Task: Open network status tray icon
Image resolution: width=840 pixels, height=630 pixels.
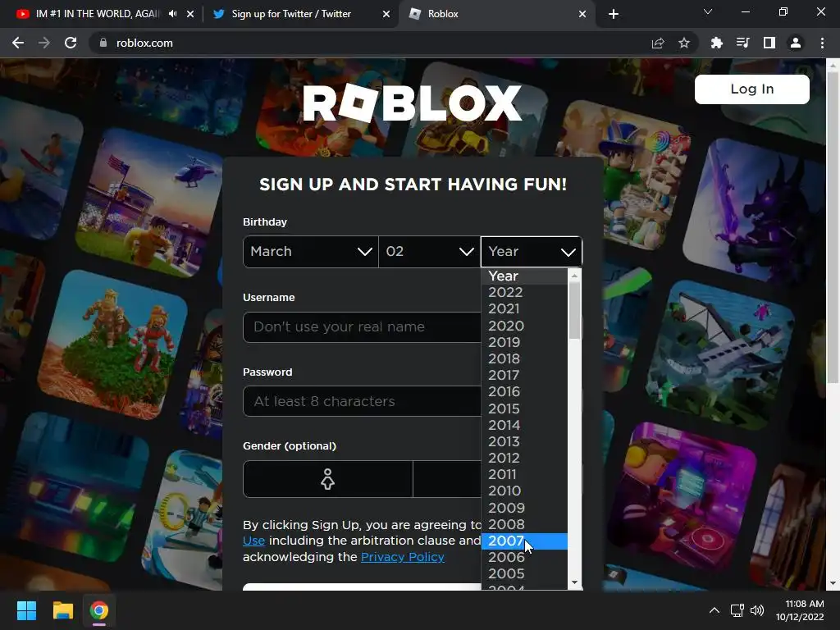Action: click(737, 610)
